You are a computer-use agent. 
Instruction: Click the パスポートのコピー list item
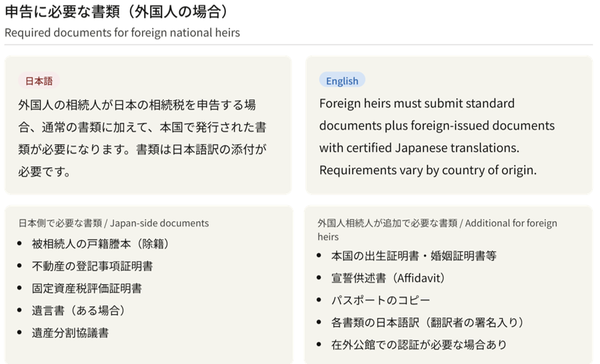(381, 301)
